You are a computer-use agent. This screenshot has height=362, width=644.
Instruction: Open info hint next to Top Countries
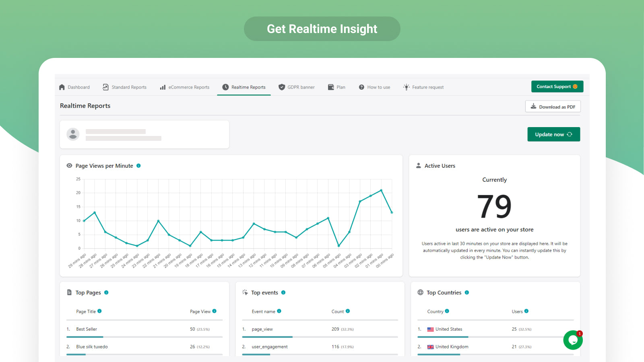point(466,292)
